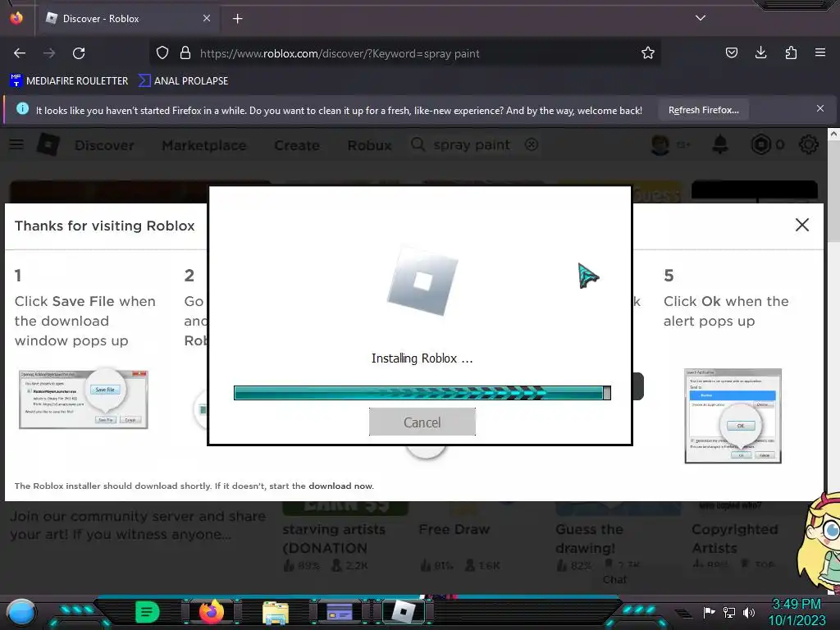View site security padlock info
Image resolution: width=840 pixels, height=630 pixels.
coord(185,53)
